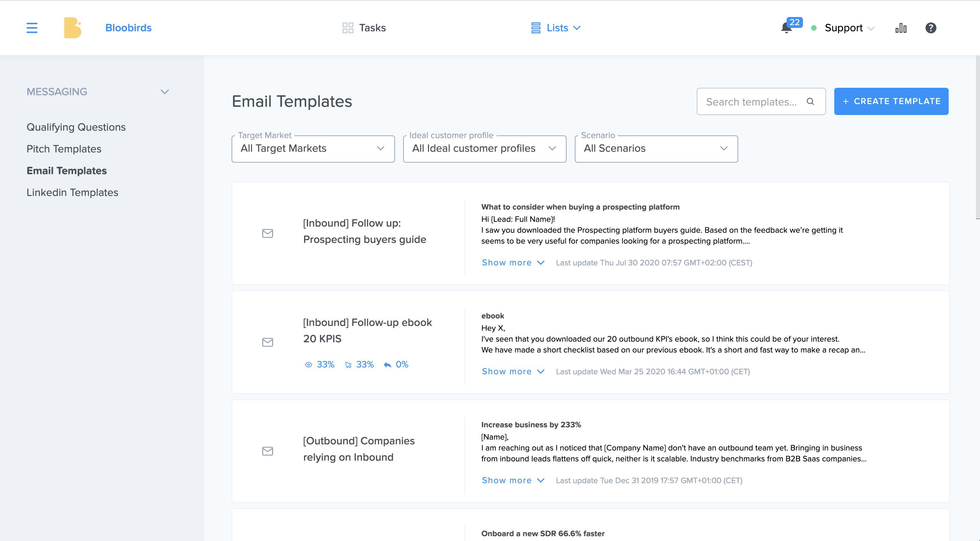Open the Scenario dropdown
Screen dimensions: 980x541
click(656, 149)
